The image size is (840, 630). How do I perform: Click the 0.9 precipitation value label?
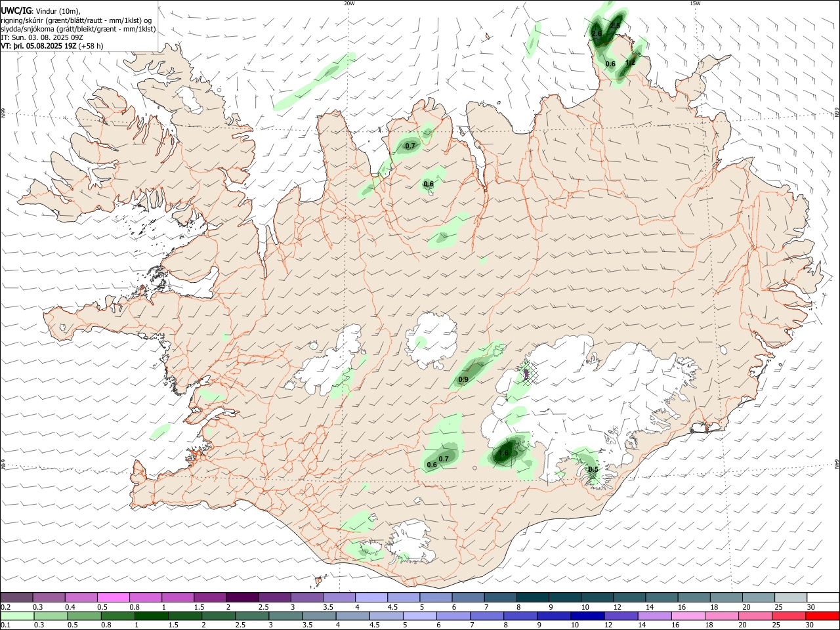pos(463,380)
